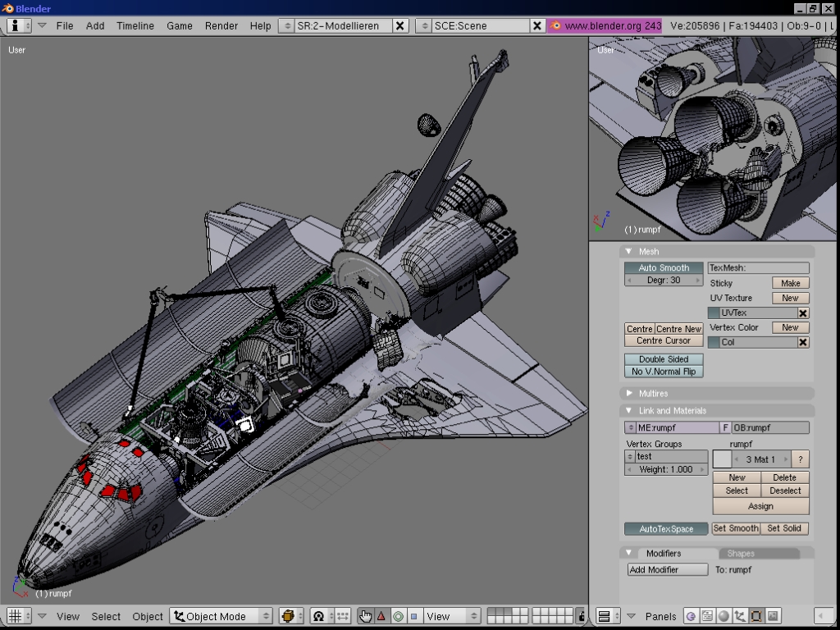The image size is (840, 630).
Task: Click the Set Smooth button
Action: (736, 528)
